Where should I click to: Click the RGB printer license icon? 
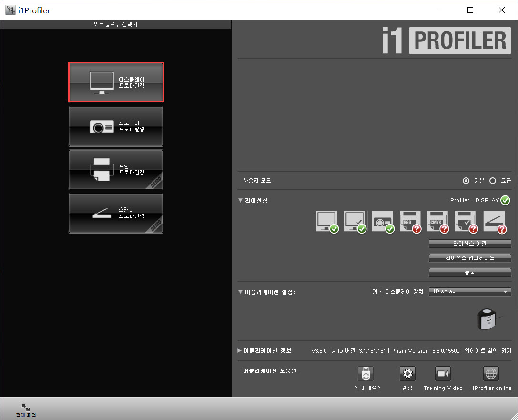coord(410,222)
